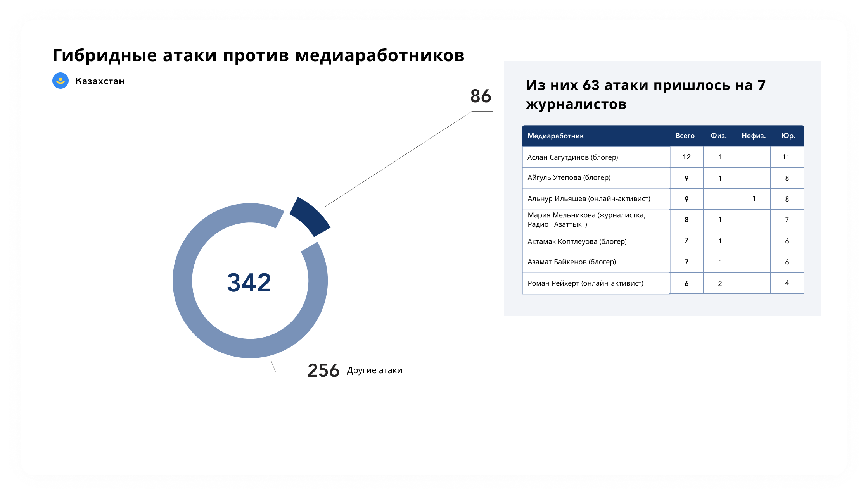Screen dimensions: 868x498
Task: Select the title 'Гибридные атаки против медиаработников'
Action: [258, 55]
